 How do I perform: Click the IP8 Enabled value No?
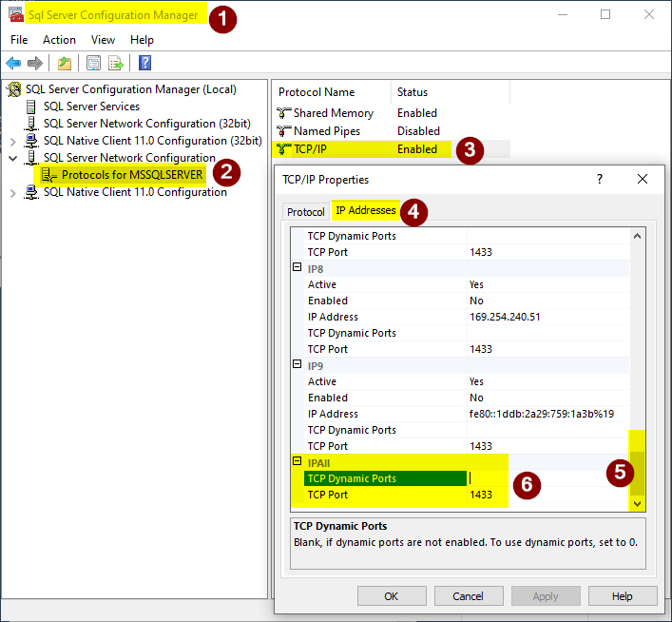pos(476,301)
